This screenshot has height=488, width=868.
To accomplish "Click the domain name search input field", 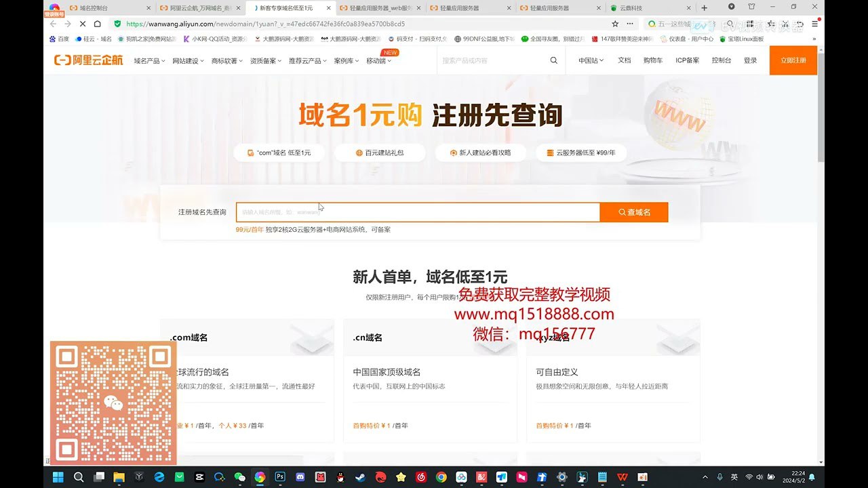I will [x=417, y=211].
